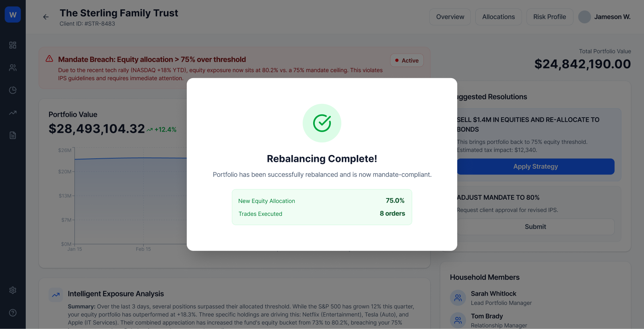Screen dimensions: 644x329
Task: Open the clients people icon in sidebar
Action: click(13, 68)
